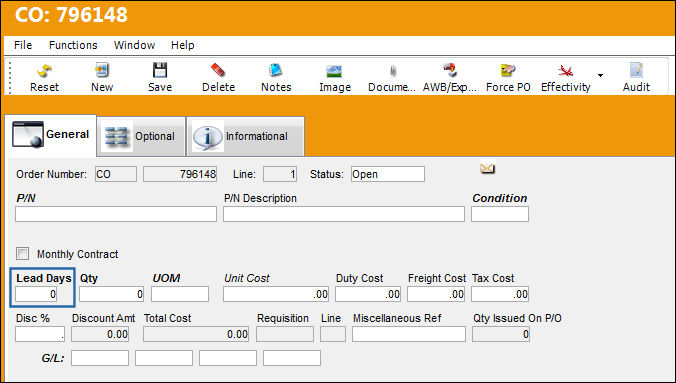Click the Total Cost field
The image size is (676, 383).
click(x=196, y=334)
